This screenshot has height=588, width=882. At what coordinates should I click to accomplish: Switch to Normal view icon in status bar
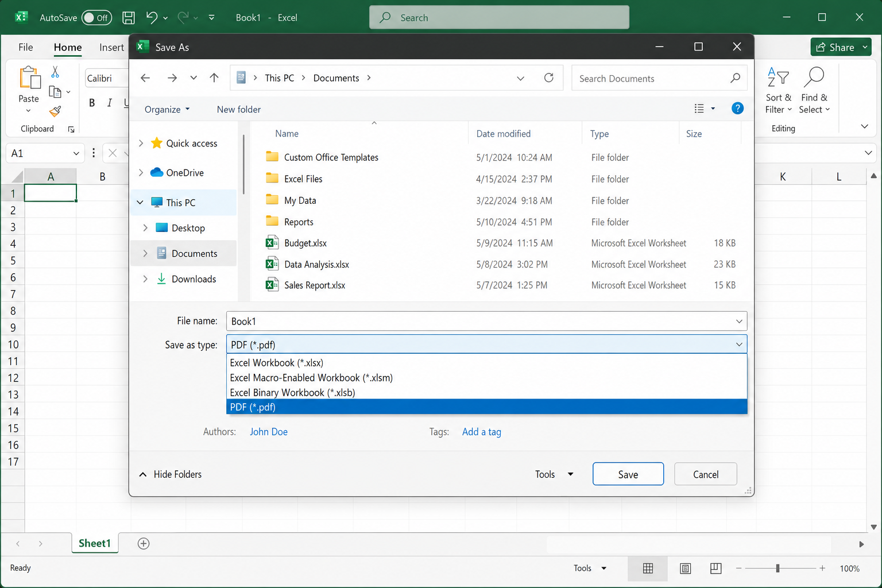click(648, 568)
